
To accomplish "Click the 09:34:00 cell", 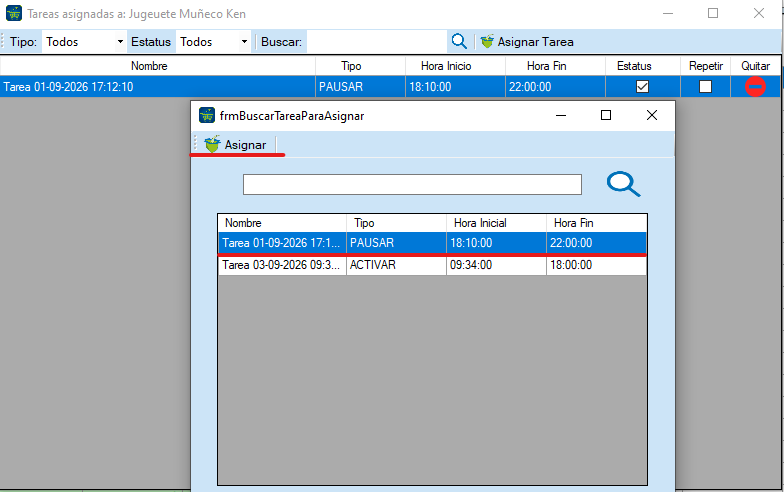I will click(496, 265).
